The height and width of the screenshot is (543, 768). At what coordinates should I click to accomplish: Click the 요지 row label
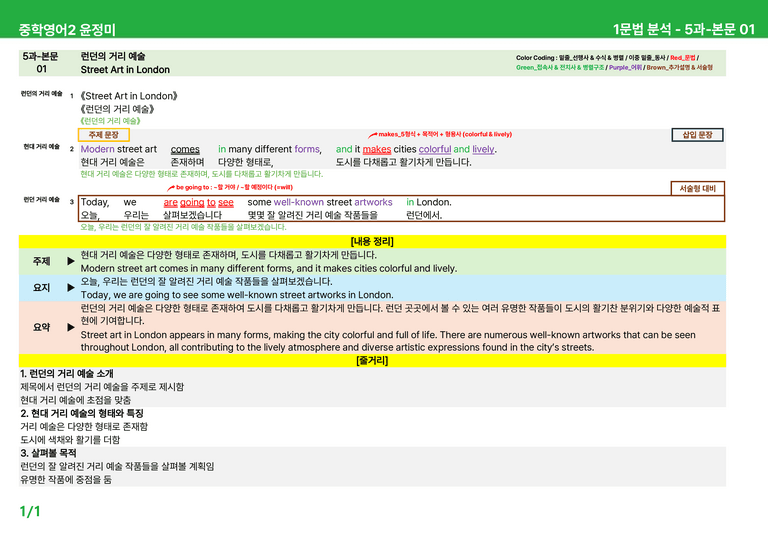tap(41, 288)
